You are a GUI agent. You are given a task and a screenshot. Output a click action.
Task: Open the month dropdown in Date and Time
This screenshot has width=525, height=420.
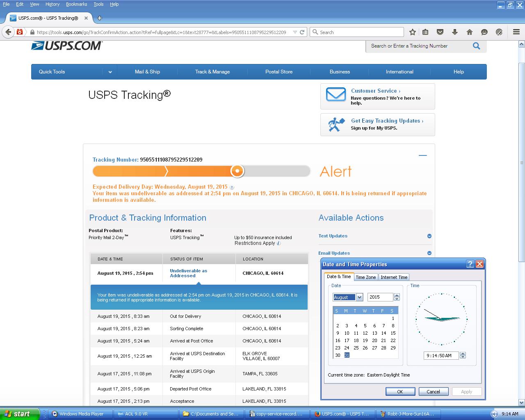coord(359,297)
